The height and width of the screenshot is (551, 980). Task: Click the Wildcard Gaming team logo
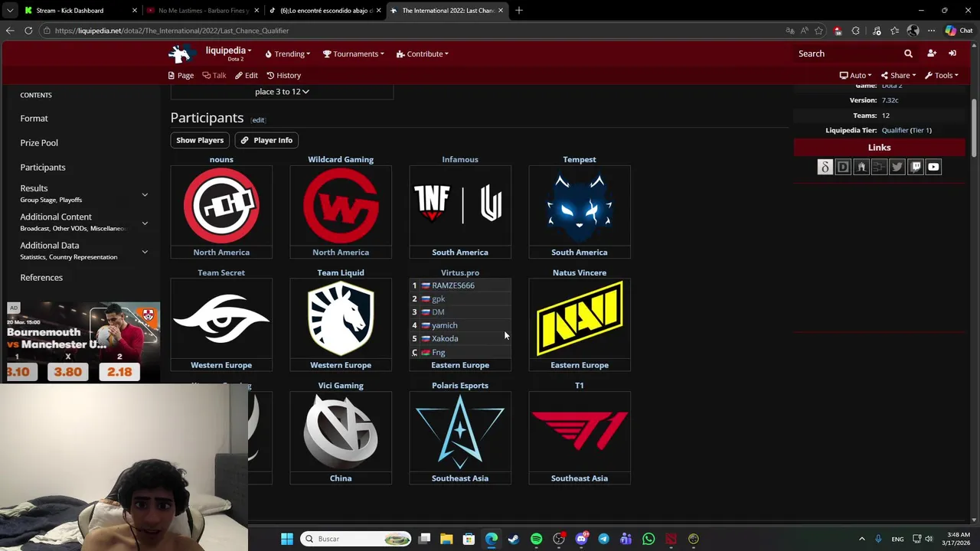click(x=341, y=206)
